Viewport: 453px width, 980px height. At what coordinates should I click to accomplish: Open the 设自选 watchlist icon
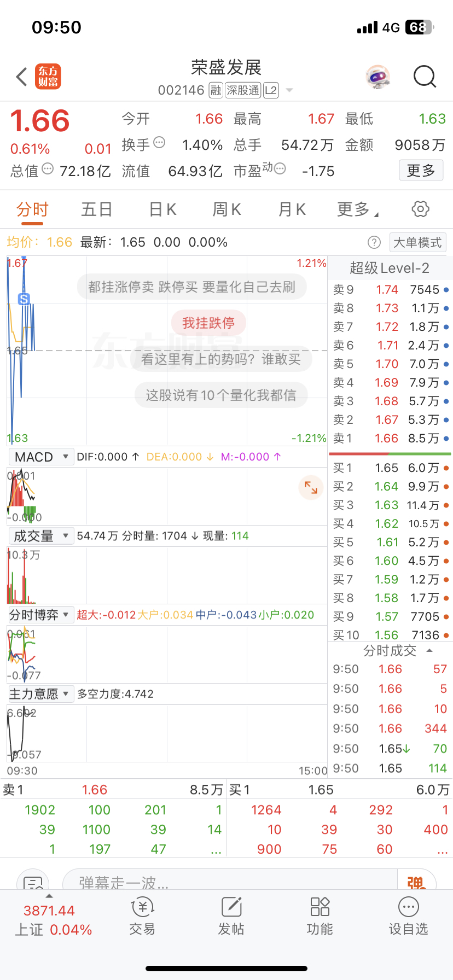tap(408, 917)
